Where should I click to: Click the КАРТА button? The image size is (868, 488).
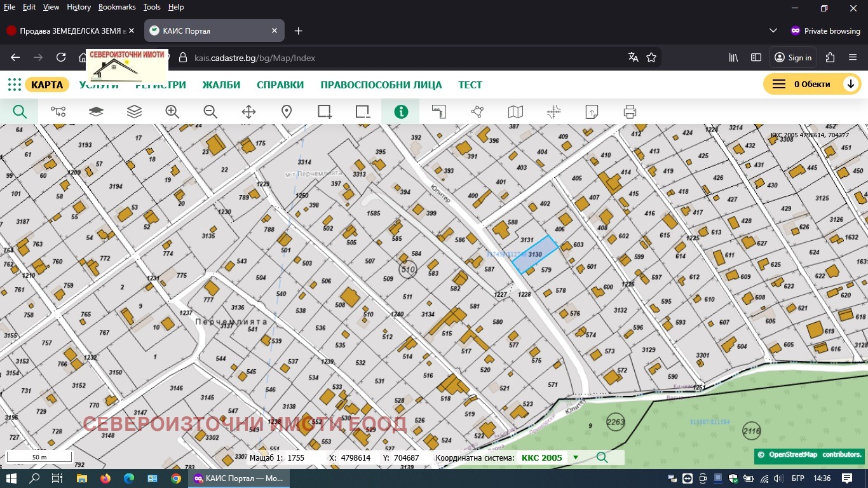[x=47, y=85]
